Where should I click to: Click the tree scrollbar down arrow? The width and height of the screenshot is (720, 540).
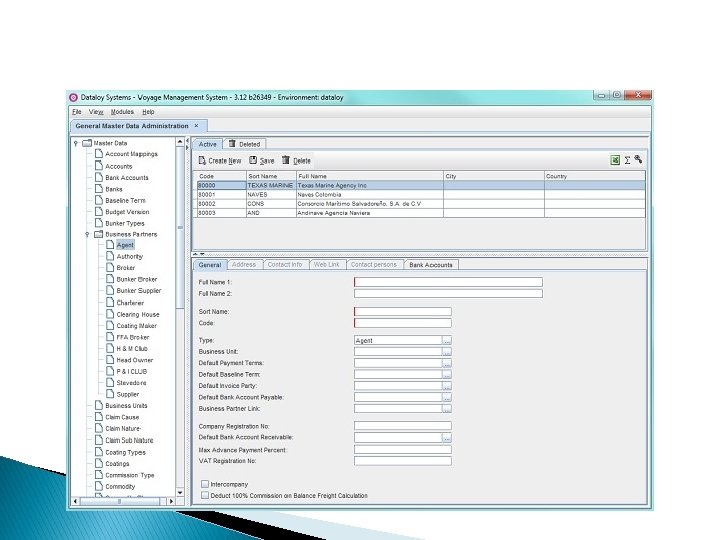pos(180,492)
